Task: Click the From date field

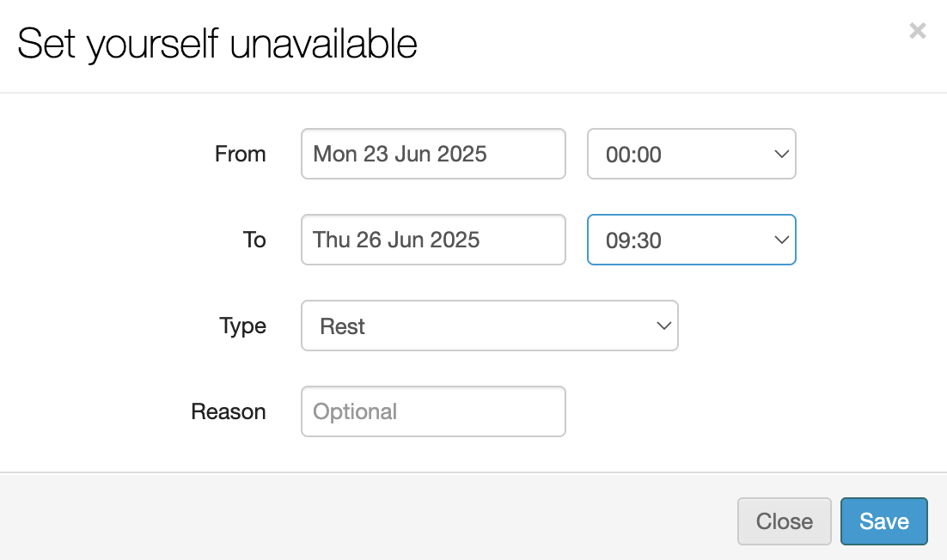Action: point(433,155)
